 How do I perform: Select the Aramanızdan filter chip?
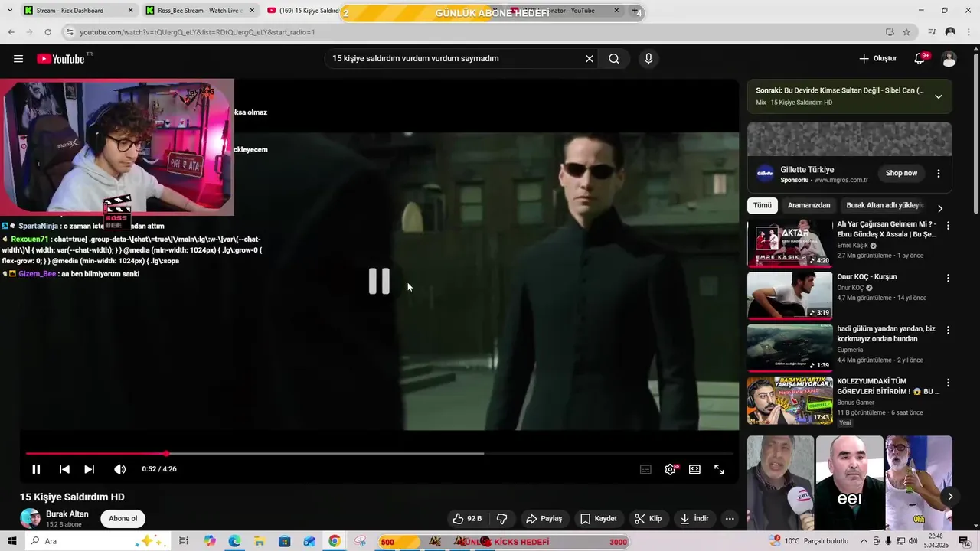[x=808, y=206]
